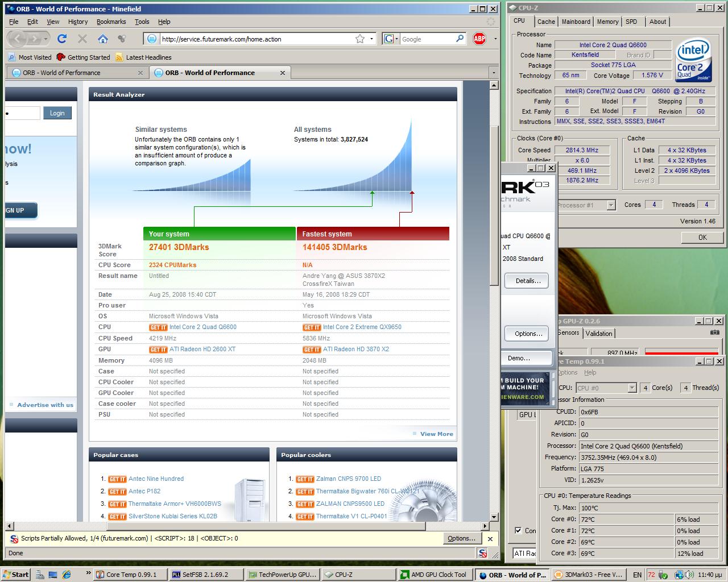Open the Antec Nine Hundred case link

[156, 479]
